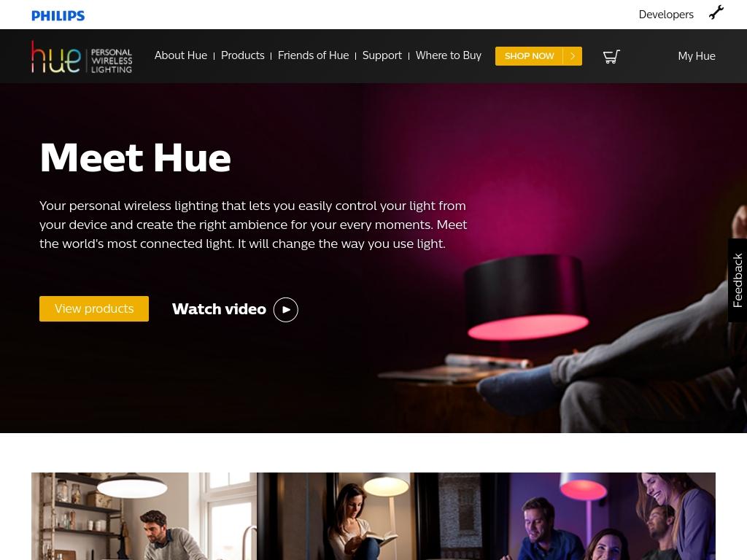Screen dimensions: 747x560
Task: Open the shopping cart icon
Action: [611, 56]
